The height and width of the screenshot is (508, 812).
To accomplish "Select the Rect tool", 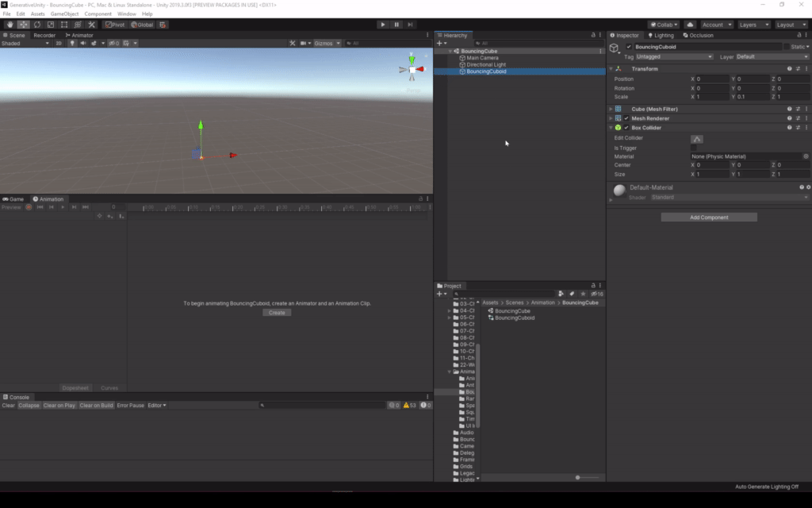I will pyautogui.click(x=64, y=25).
